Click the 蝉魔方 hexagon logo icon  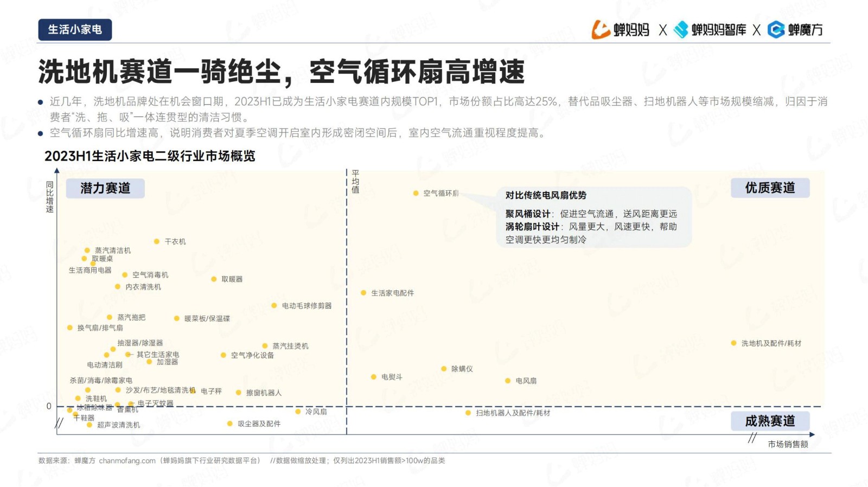(776, 30)
